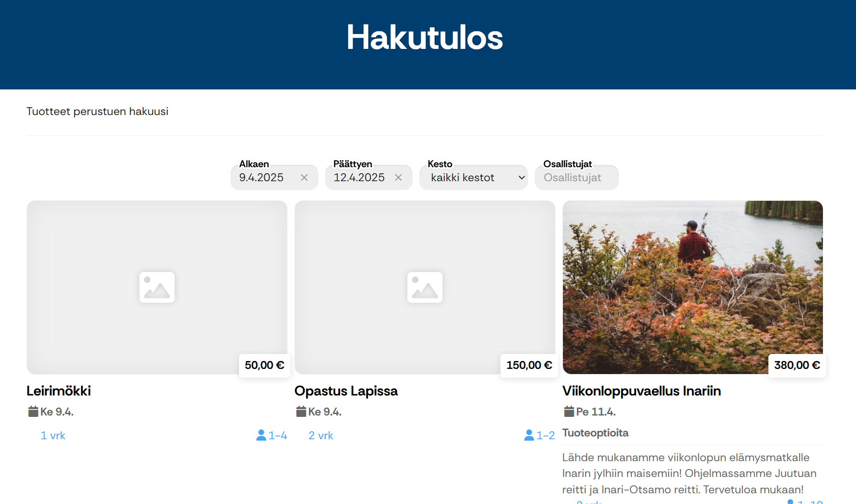This screenshot has width=856, height=504.
Task: Click the Tuoteoptioita label
Action: tap(596, 433)
